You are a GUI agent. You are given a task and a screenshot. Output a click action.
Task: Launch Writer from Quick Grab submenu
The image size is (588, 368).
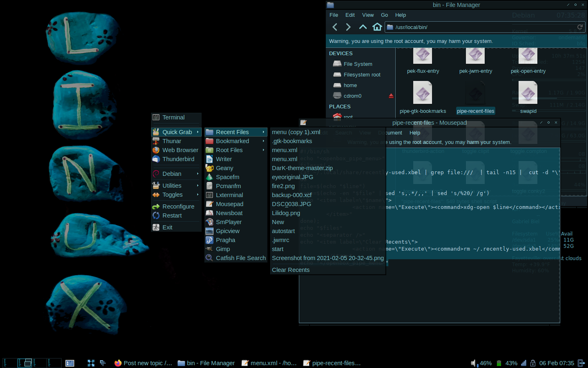tap(236, 159)
